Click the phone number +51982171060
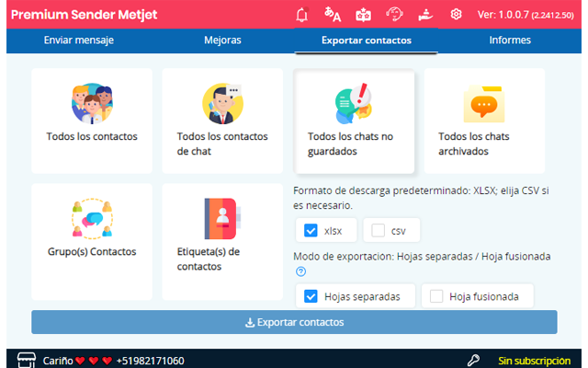588x368 pixels. click(x=151, y=361)
